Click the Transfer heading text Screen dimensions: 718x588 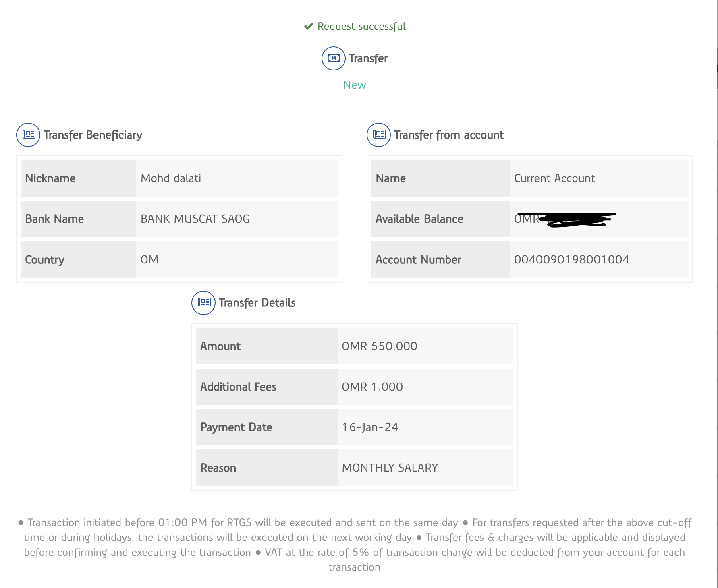pyautogui.click(x=368, y=58)
